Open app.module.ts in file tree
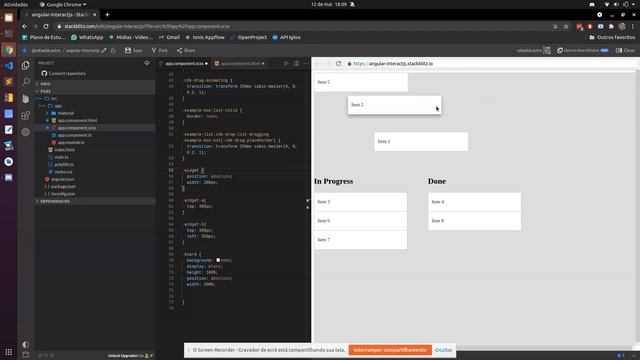640x360 pixels. 71,142
